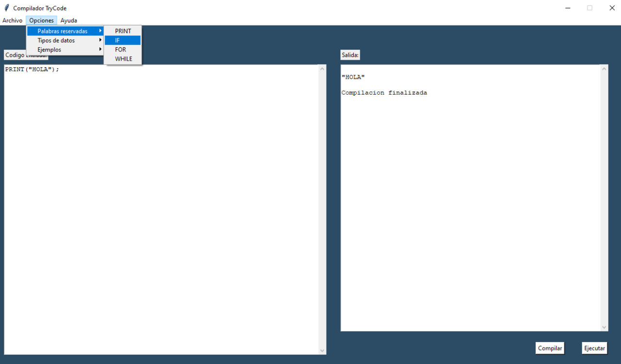Choose PRINT reserved word
621x364 pixels.
(123, 31)
